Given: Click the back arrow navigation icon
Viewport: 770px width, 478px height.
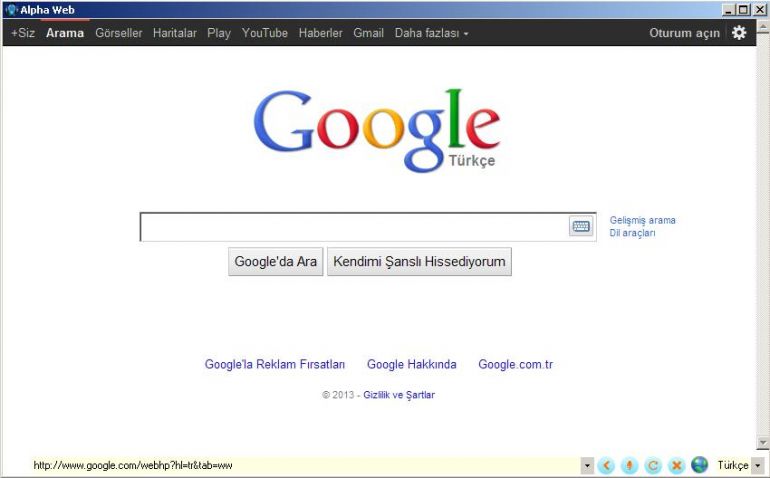Looking at the screenshot, I should pyautogui.click(x=606, y=465).
